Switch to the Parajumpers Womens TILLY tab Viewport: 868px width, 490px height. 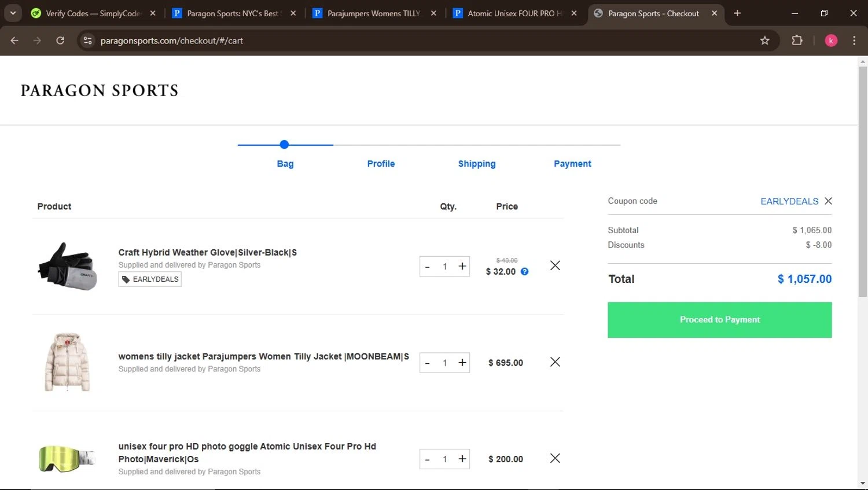[373, 13]
